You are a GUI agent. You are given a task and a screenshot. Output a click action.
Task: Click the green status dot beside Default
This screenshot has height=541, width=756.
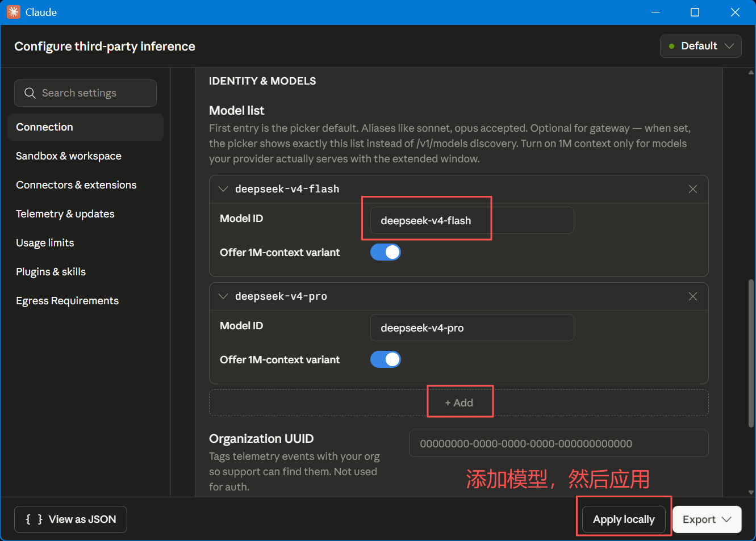(x=672, y=47)
